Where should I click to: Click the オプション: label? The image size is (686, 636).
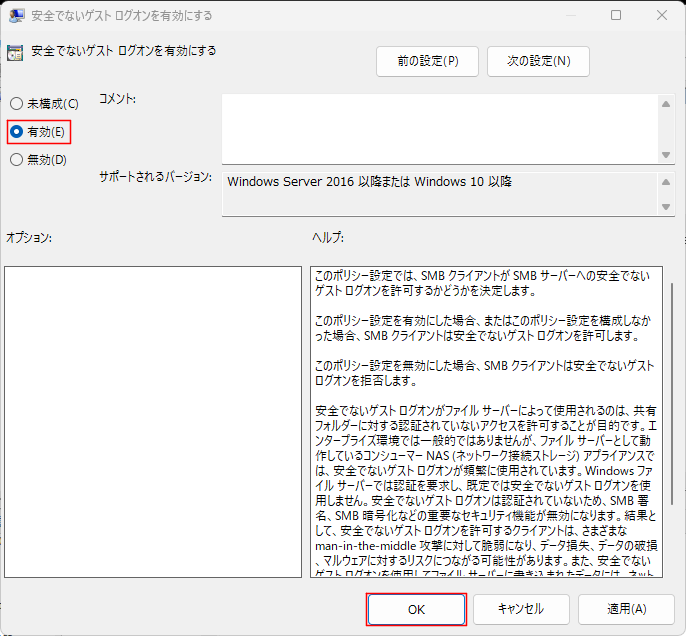pyautogui.click(x=29, y=238)
